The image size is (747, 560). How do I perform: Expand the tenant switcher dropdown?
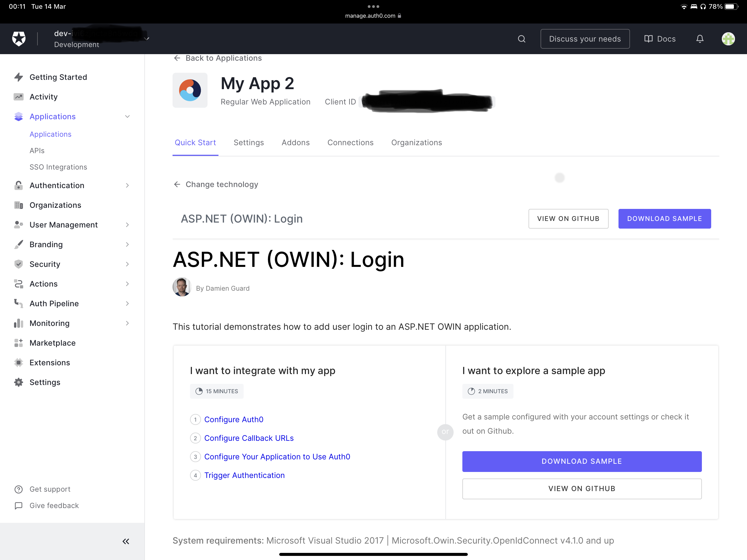click(x=147, y=39)
